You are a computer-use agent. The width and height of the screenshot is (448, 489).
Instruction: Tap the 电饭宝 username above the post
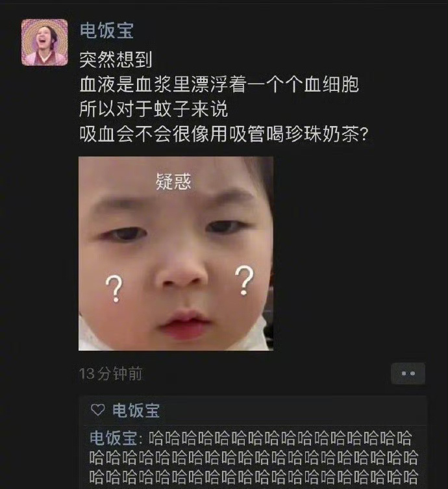pos(106,31)
